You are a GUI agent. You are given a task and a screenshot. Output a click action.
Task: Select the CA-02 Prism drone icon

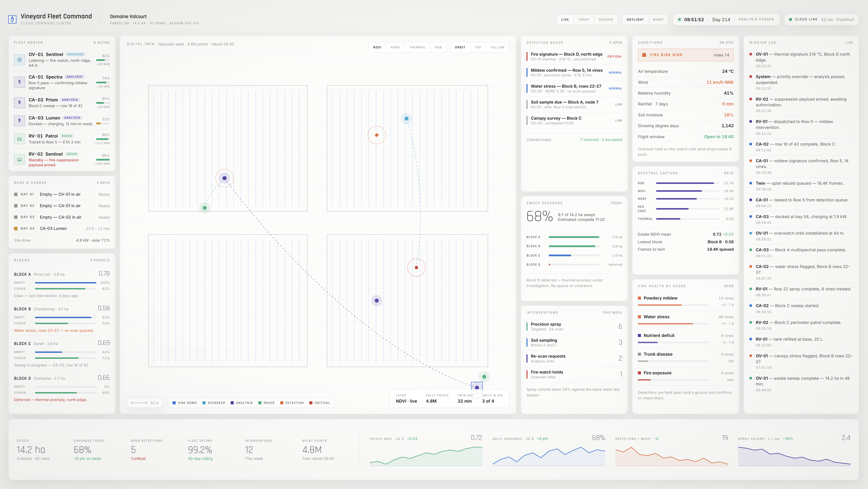(x=20, y=102)
